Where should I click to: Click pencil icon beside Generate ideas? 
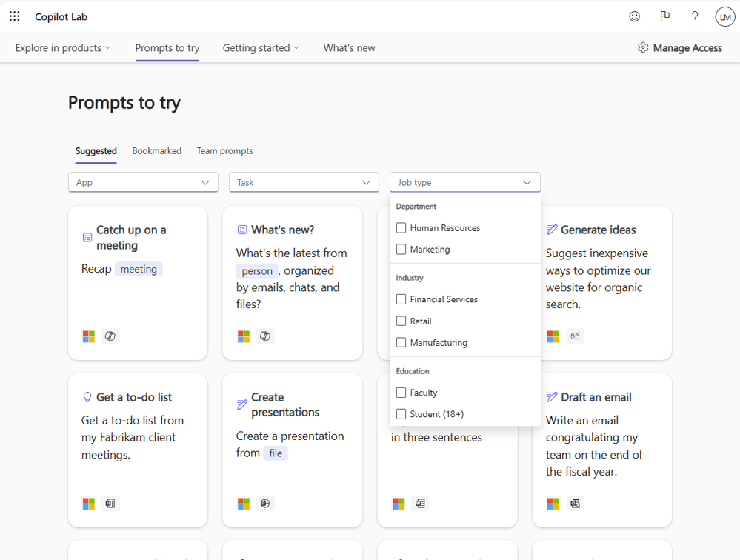point(552,230)
